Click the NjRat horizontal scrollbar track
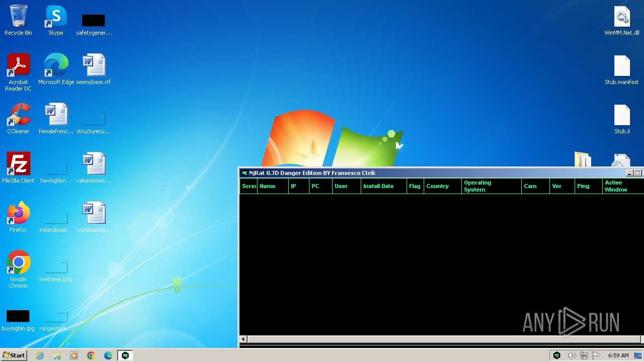This screenshot has height=362, width=644. tap(445, 339)
